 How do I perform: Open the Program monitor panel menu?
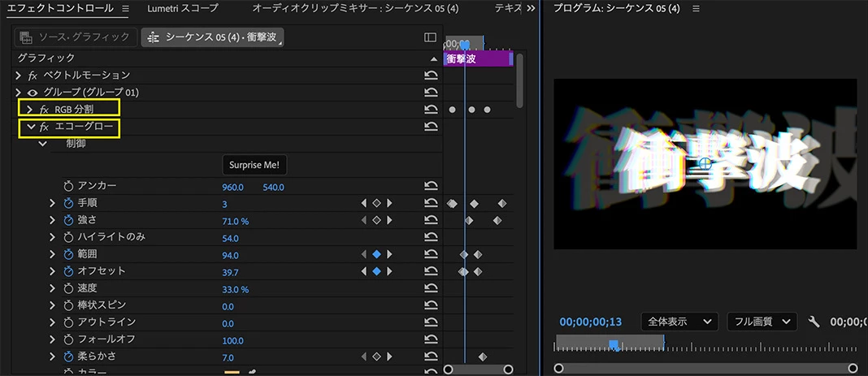pyautogui.click(x=696, y=9)
